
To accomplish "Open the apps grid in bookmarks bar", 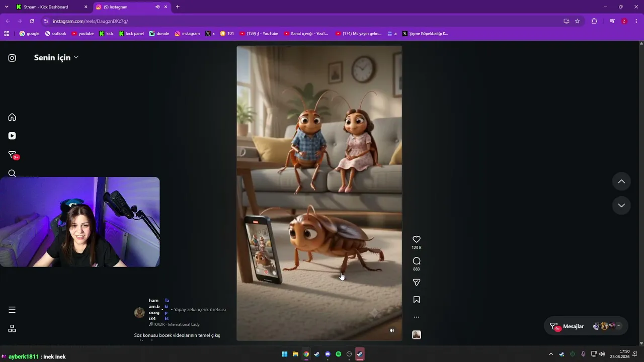I will [7, 34].
